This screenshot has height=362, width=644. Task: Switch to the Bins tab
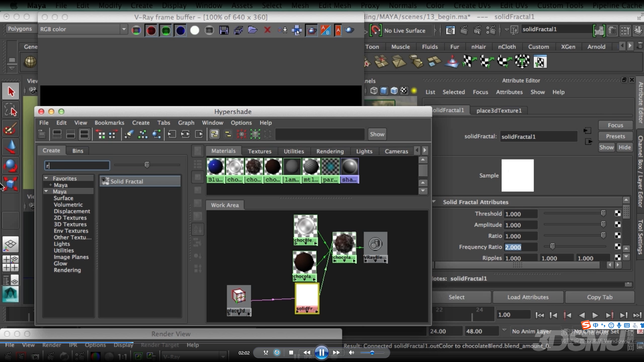click(x=78, y=151)
